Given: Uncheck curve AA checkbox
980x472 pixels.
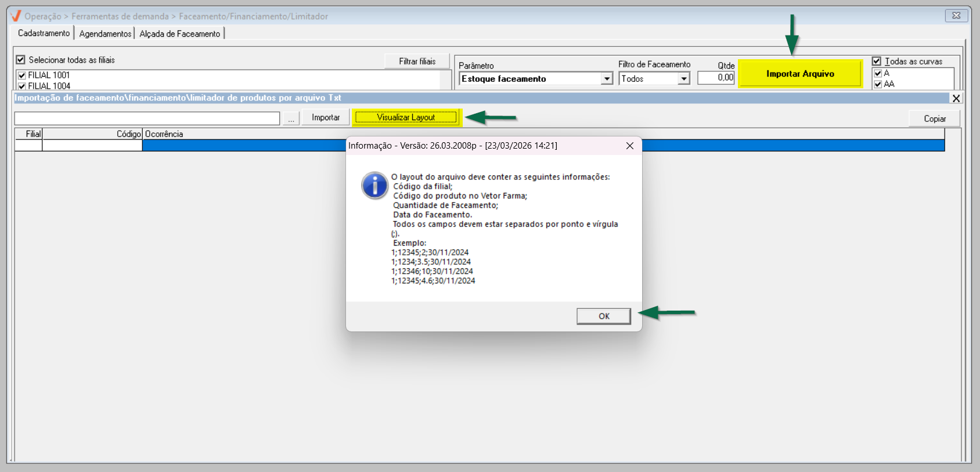Looking at the screenshot, I should pyautogui.click(x=878, y=84).
